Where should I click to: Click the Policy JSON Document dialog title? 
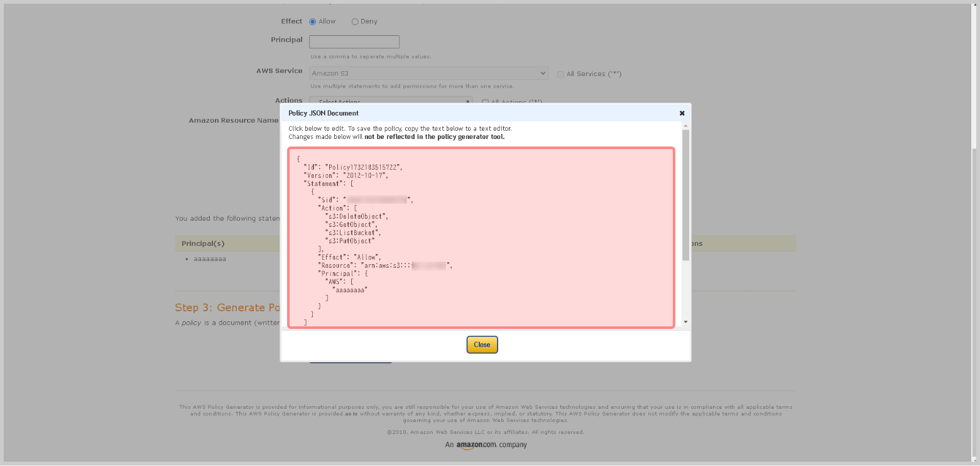324,113
